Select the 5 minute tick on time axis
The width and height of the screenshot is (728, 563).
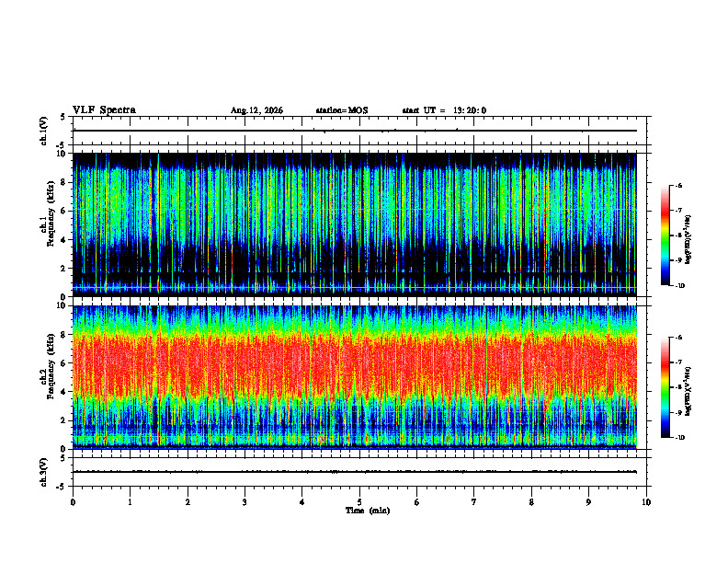pyautogui.click(x=359, y=502)
